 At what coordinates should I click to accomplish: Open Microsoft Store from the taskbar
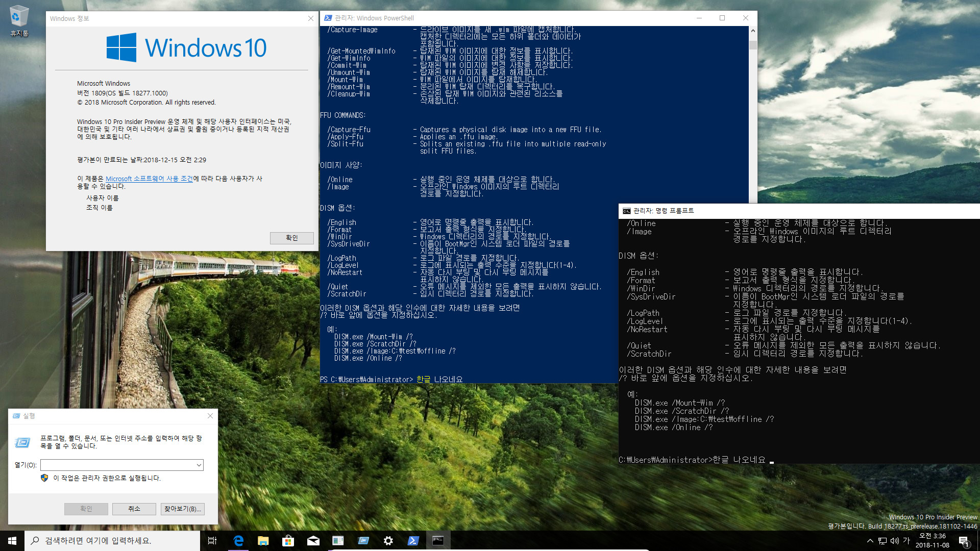(288, 541)
